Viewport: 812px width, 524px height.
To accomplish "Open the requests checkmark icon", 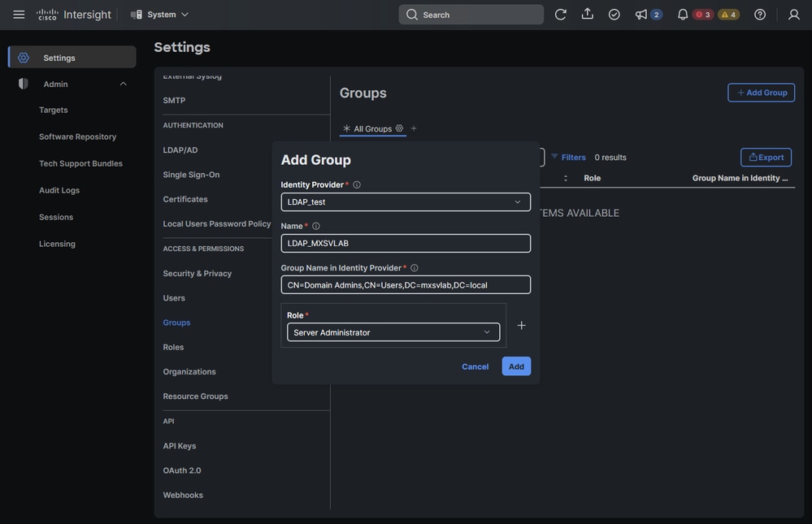I will click(x=614, y=15).
